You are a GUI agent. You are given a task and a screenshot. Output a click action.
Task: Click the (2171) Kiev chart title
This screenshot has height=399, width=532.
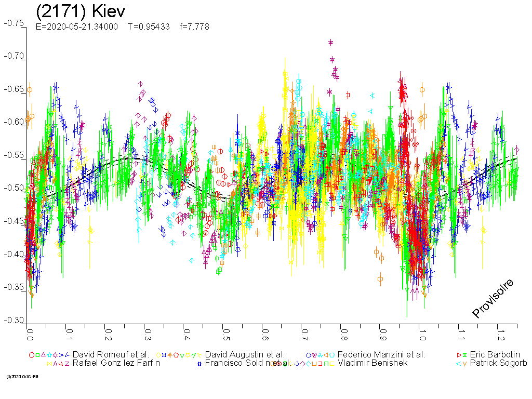81,11
